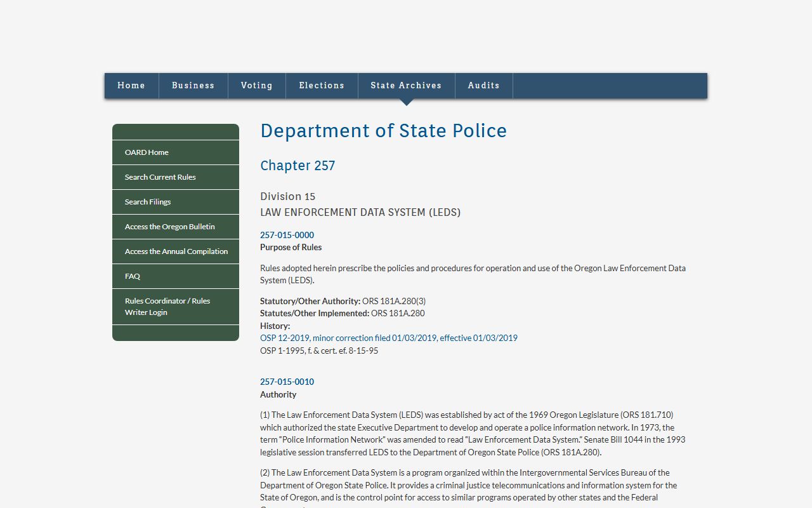Access the Oregon Bulletin link

[x=176, y=227]
